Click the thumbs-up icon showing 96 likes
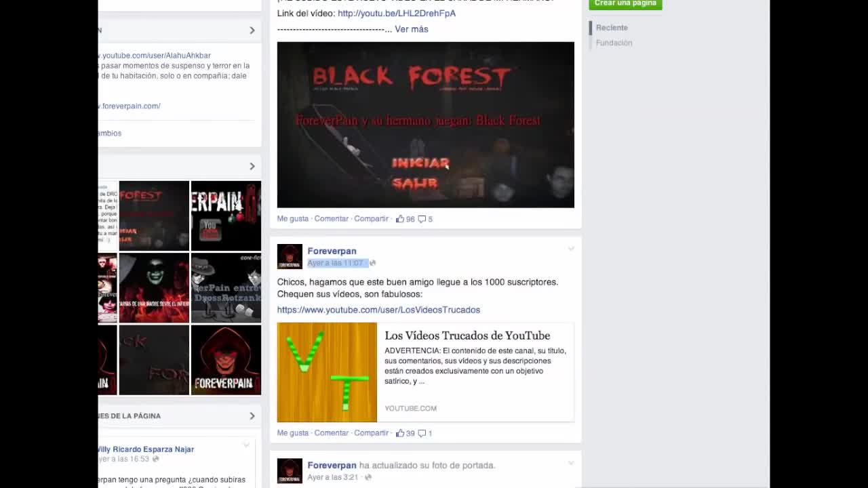Image resolution: width=868 pixels, height=488 pixels. coord(400,219)
